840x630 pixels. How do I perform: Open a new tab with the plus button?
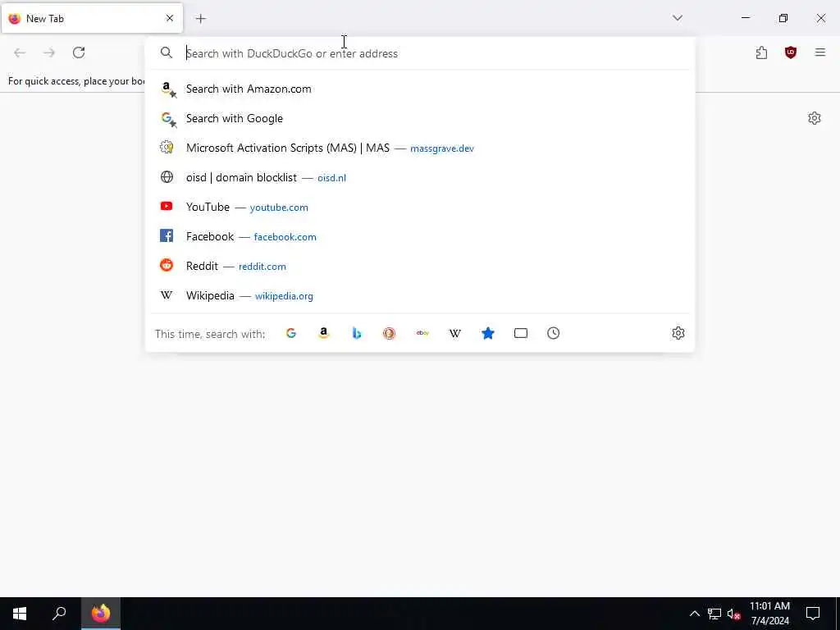[x=201, y=19]
